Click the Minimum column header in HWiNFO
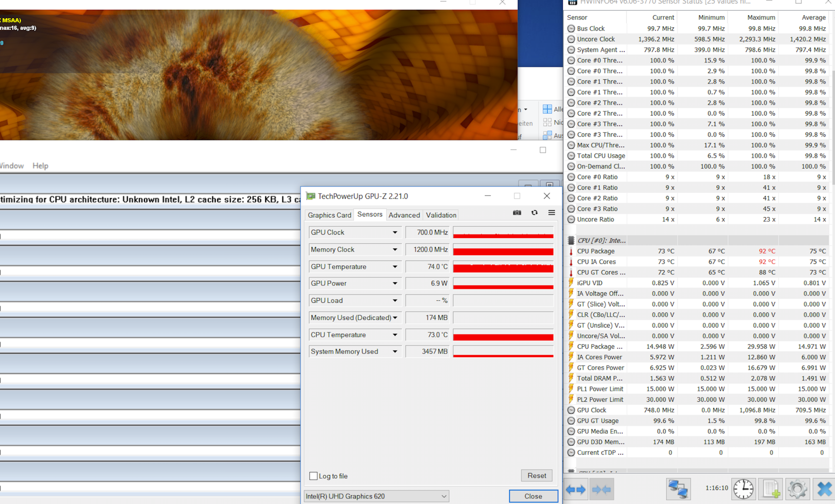Screen dimensions: 835x504 point(702,17)
